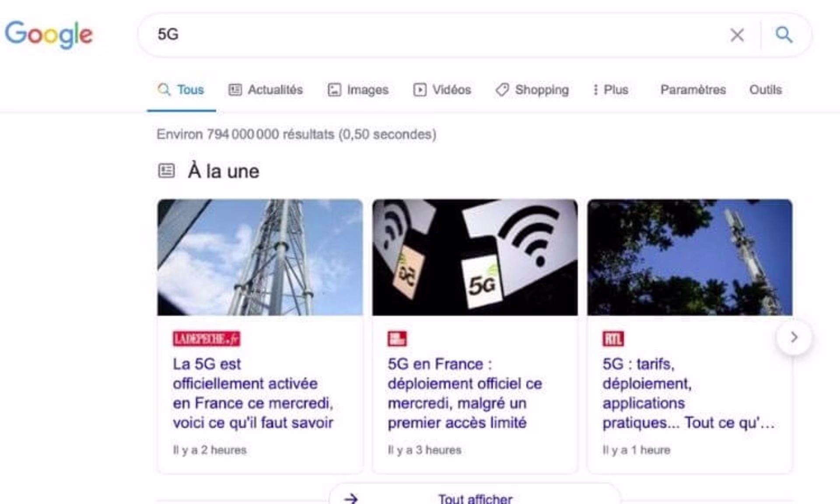Click the cell tower thumbnail image

260,257
